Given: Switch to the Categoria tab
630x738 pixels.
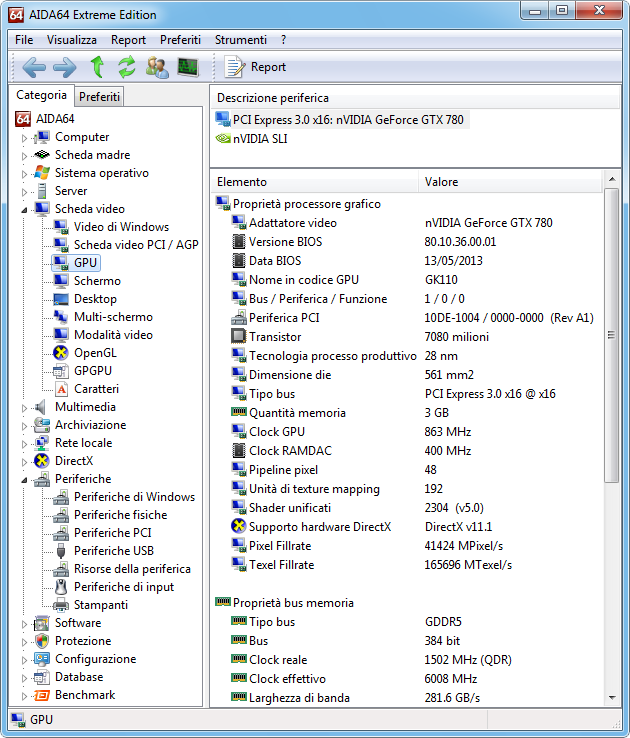Looking at the screenshot, I should [41, 95].
